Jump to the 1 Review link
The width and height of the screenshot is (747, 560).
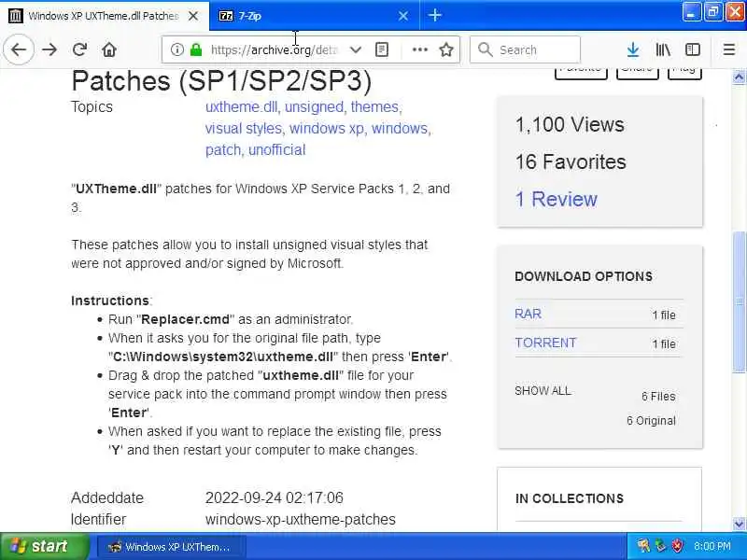point(556,199)
